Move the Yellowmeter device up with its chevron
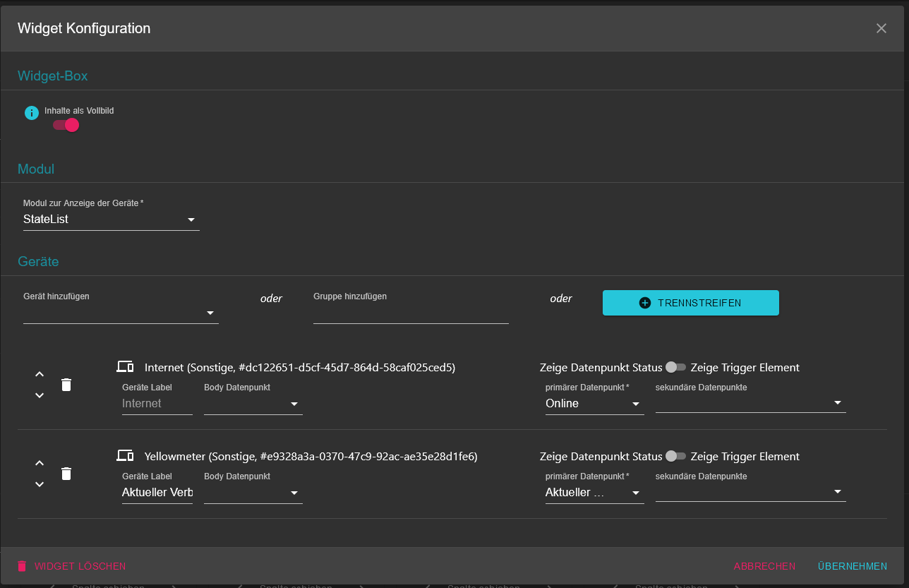 click(x=40, y=463)
